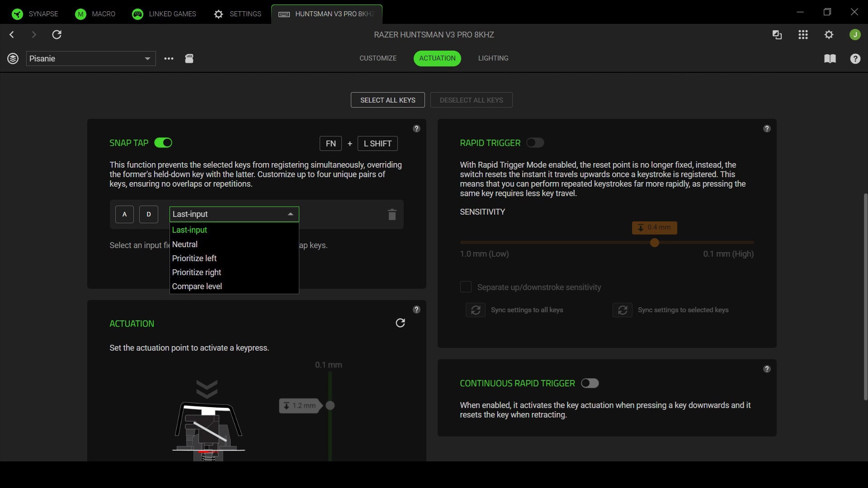Screen dimensions: 868x488
Task: Open the Macro tab in the top bar
Action: 95,14
